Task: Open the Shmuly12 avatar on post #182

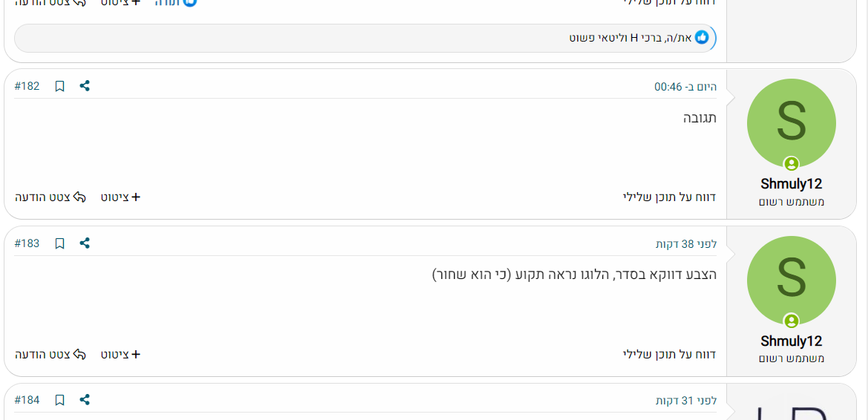Action: 791,123
